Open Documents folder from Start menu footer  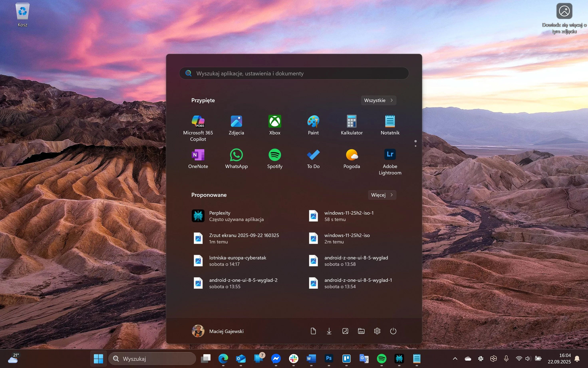pos(313,331)
